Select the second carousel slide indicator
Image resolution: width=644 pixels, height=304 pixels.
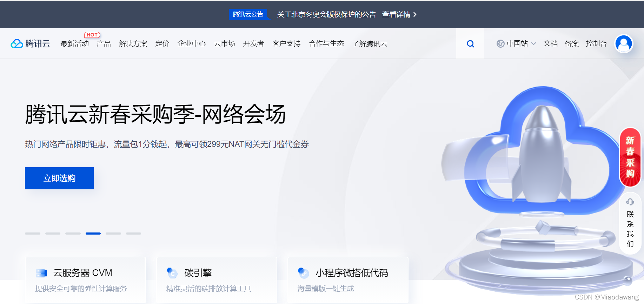53,234
